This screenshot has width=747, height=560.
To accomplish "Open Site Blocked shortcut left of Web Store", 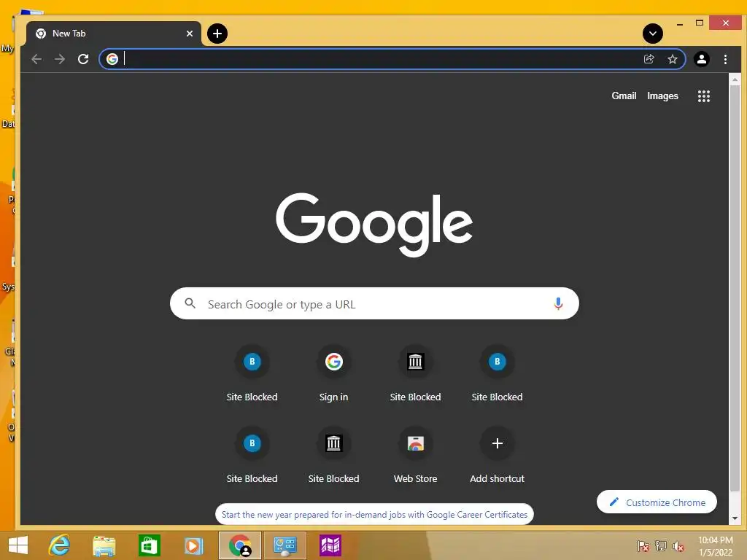I will (x=333, y=456).
